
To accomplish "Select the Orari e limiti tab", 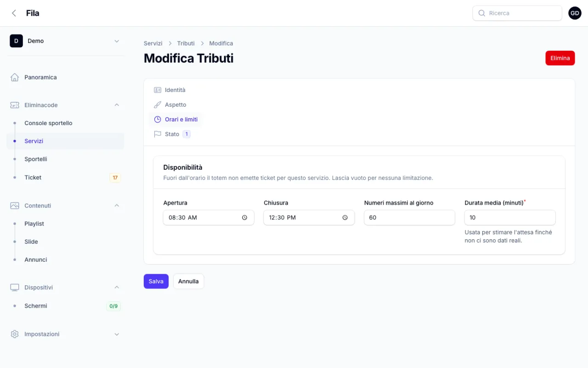I will coord(175,120).
